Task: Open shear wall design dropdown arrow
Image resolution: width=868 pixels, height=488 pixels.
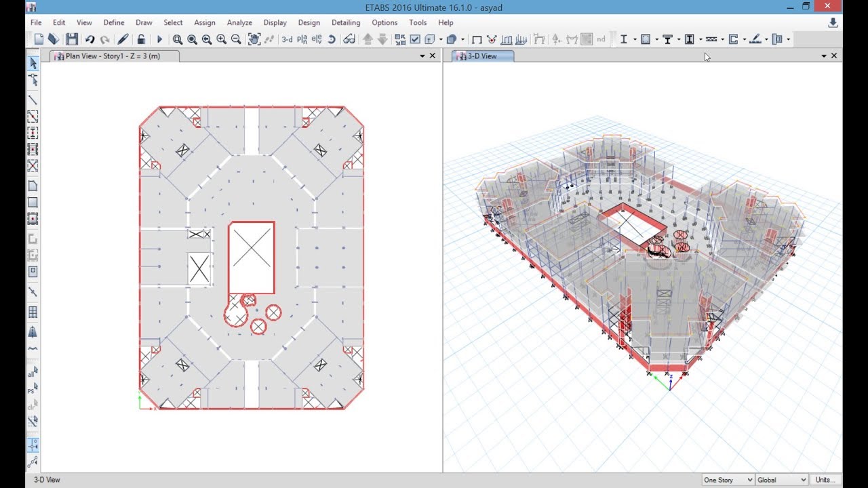Action: pyautogui.click(x=744, y=39)
